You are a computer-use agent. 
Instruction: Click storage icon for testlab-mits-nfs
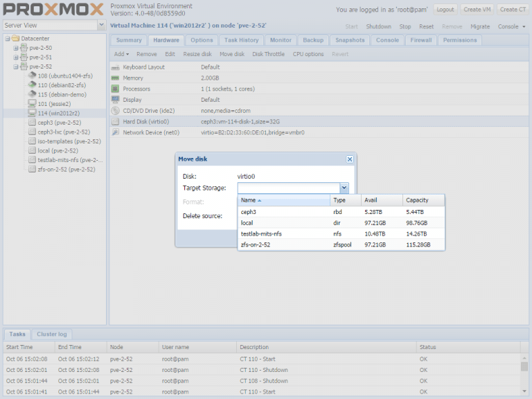point(33,160)
